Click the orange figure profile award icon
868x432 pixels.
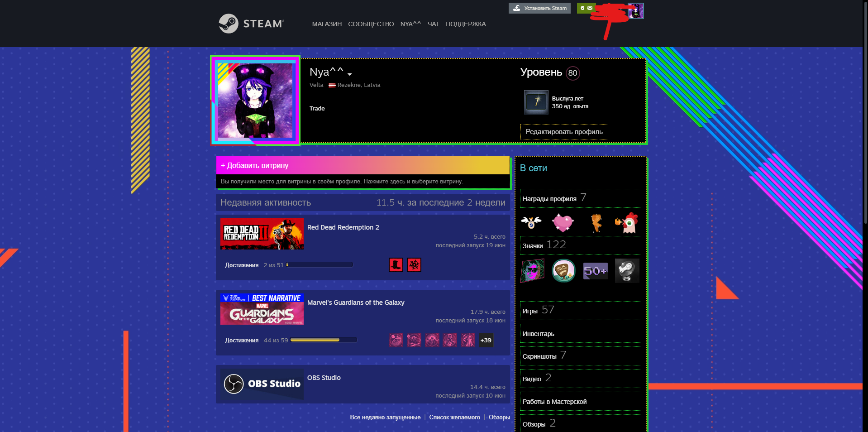(x=596, y=222)
